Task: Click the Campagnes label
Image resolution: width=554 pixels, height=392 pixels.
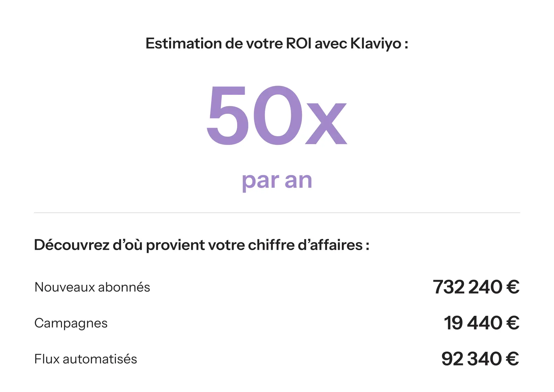Action: pos(71,323)
